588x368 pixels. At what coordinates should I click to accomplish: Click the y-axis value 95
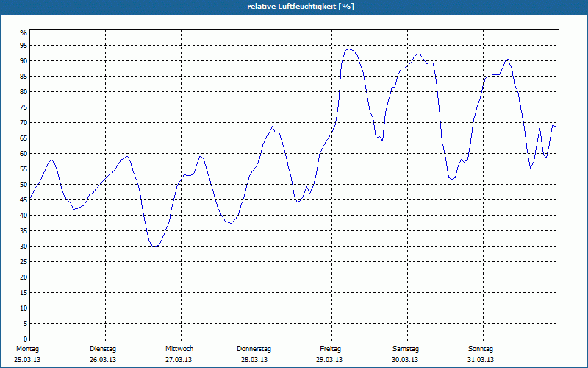point(24,46)
